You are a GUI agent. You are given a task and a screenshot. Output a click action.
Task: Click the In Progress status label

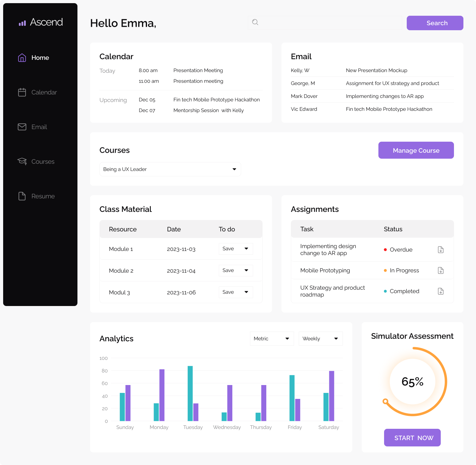click(x=405, y=270)
